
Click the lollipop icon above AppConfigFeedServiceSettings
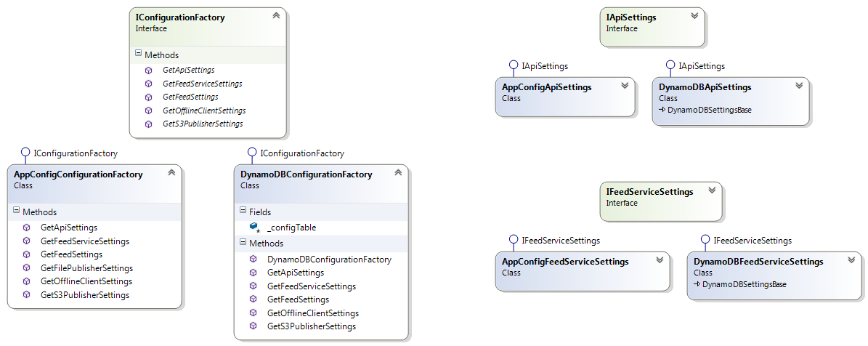[x=513, y=241]
